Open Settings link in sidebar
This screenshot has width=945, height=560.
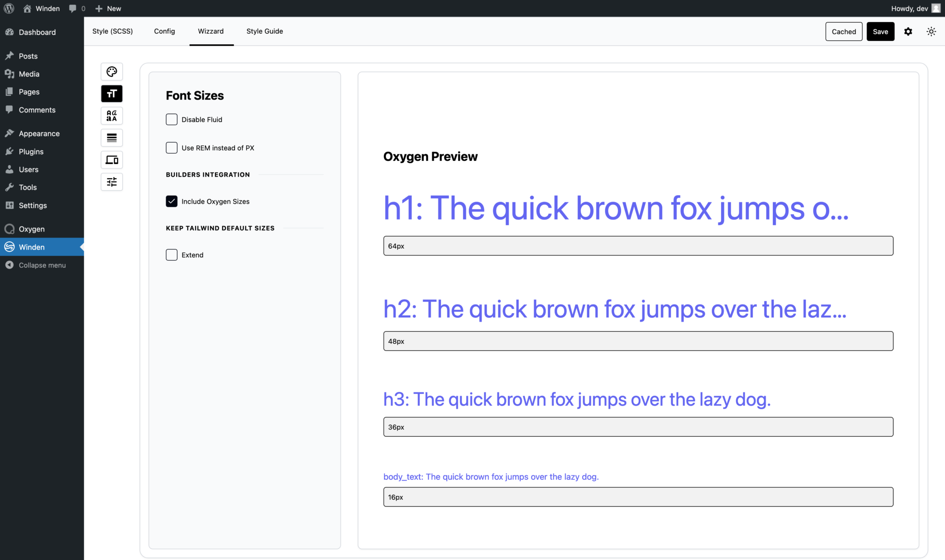tap(33, 205)
